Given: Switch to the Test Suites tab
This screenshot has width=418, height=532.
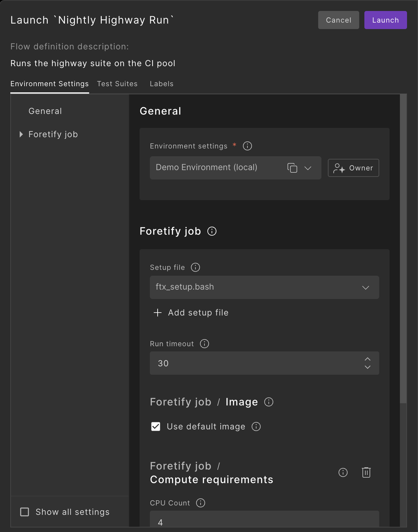Looking at the screenshot, I should [117, 84].
